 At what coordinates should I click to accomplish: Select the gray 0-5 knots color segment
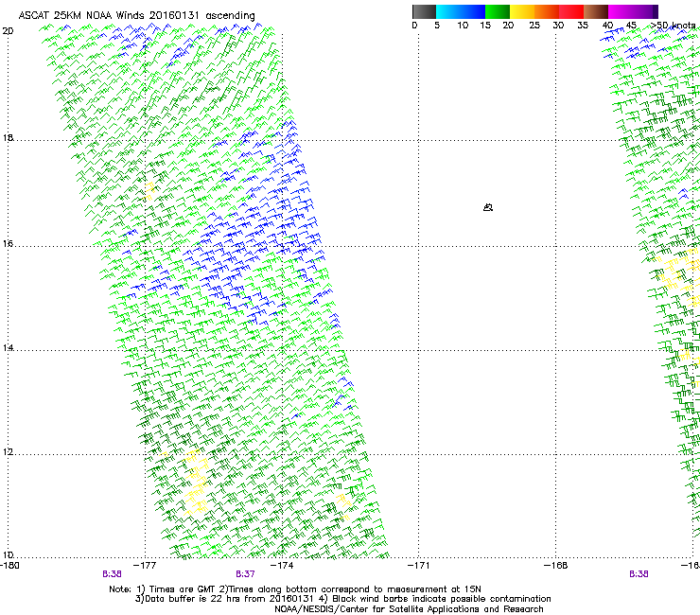(424, 11)
